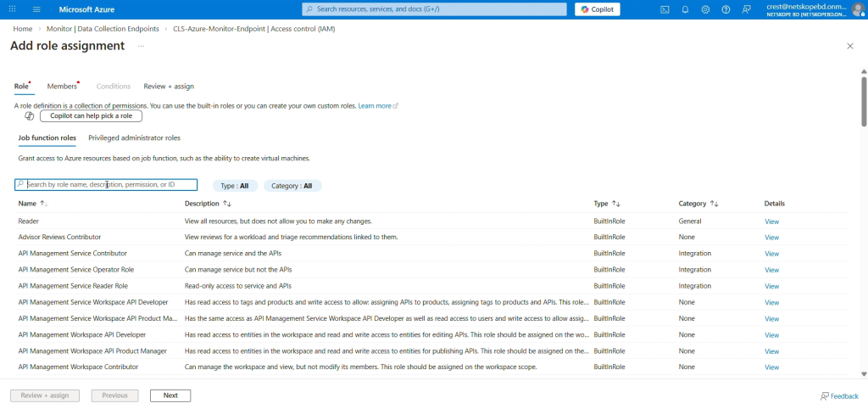Screen dimensions: 868x409
Task: Open the notifications bell
Action: [x=685, y=9]
